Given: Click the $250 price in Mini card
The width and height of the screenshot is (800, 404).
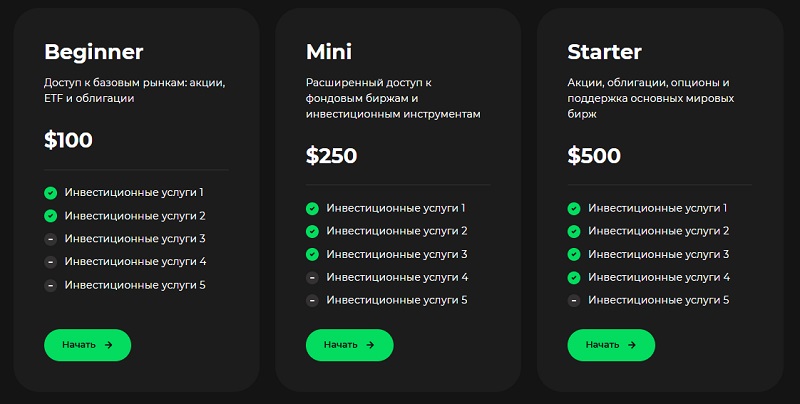Looking at the screenshot, I should coord(331,156).
